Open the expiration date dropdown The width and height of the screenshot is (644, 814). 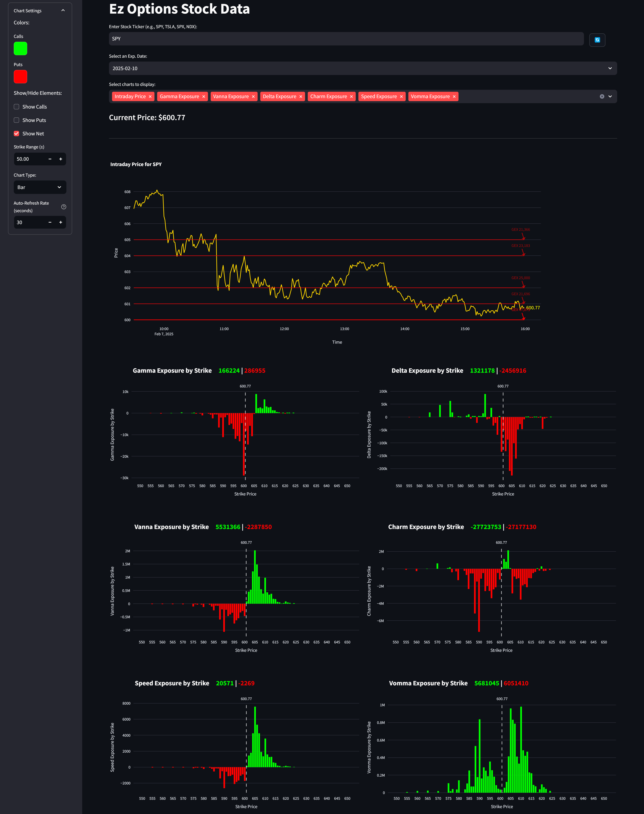coord(362,68)
